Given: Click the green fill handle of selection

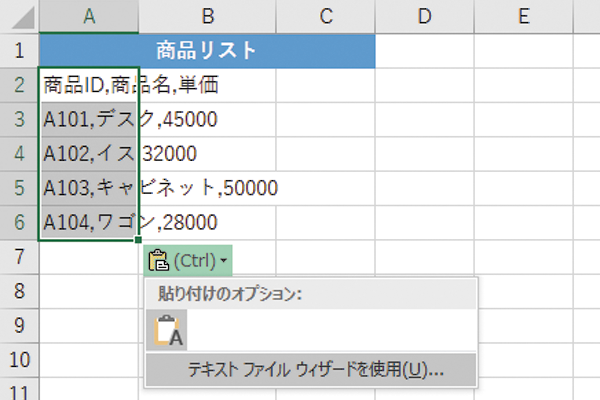Looking at the screenshot, I should tap(138, 240).
